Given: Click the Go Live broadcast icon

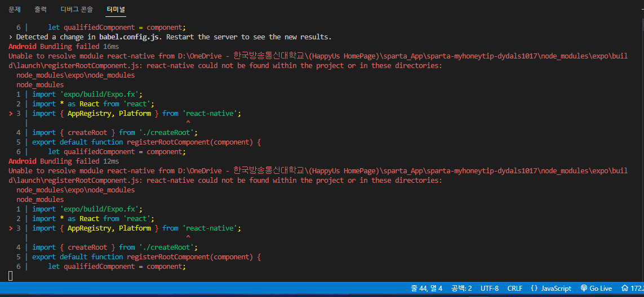Looking at the screenshot, I should point(584,288).
